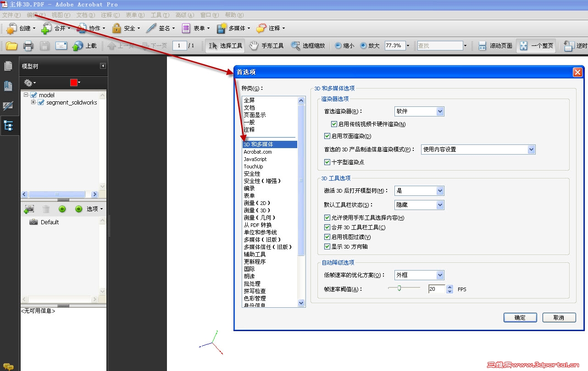Activate the 选框缩放 marquee zoom tool
The width and height of the screenshot is (588, 371).
(x=308, y=46)
